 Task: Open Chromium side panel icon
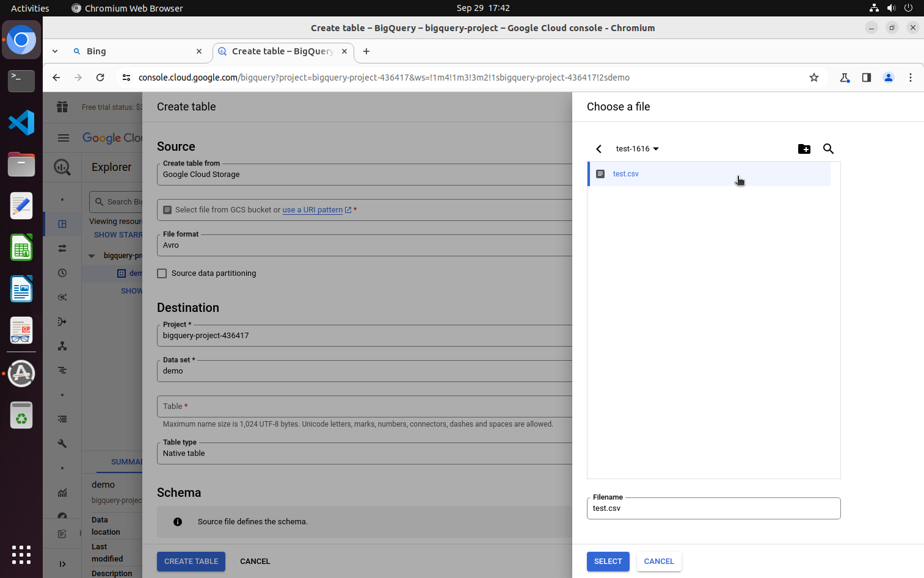[x=866, y=78]
